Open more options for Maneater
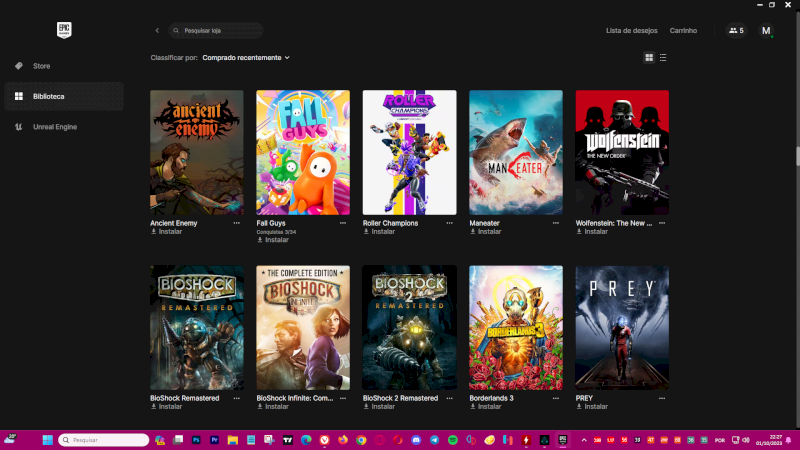800x450 pixels. pyautogui.click(x=556, y=223)
